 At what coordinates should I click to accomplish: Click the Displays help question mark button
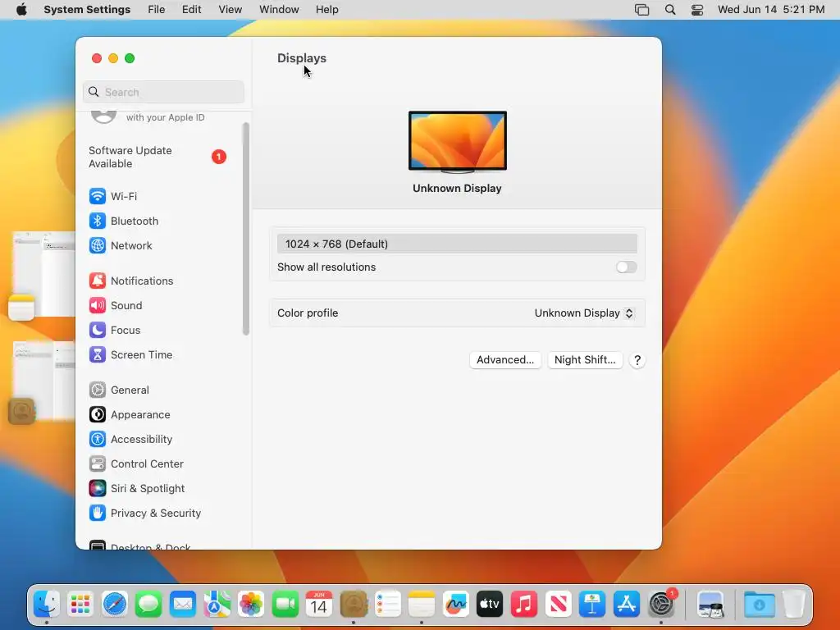click(637, 360)
